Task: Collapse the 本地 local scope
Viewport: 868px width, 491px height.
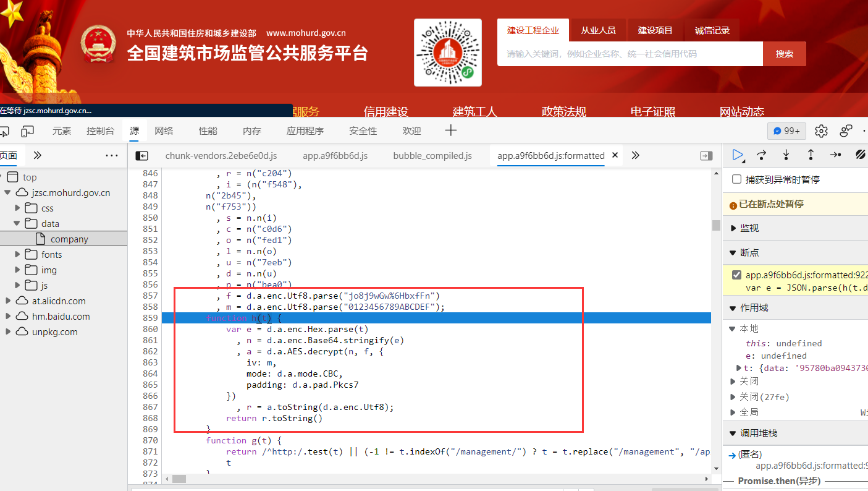Action: click(732, 329)
